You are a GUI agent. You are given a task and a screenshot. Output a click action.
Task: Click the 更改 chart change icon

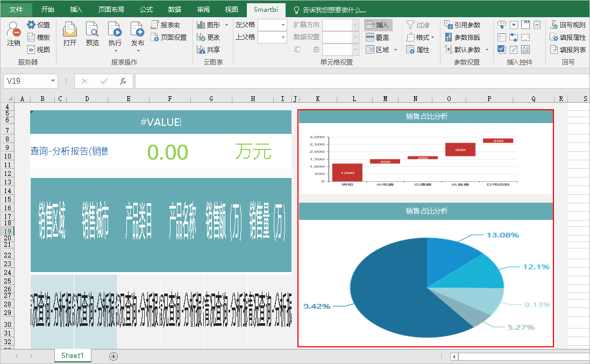tap(201, 37)
